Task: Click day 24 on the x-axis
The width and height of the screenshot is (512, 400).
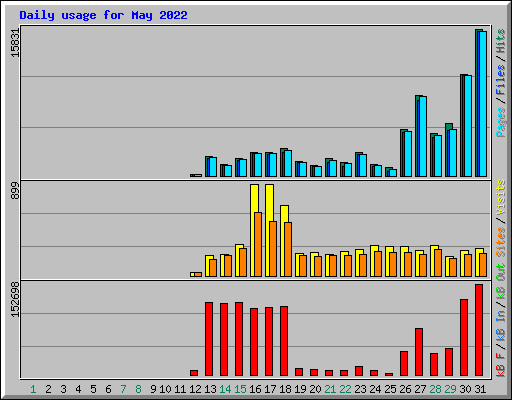Action: (x=375, y=389)
